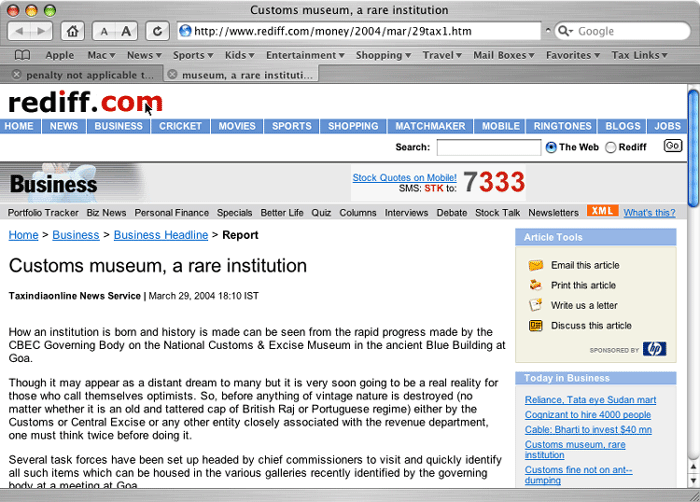Viewport: 700px width, 502px height.
Task: Expand the News bookmarks dropdown
Action: tap(144, 55)
